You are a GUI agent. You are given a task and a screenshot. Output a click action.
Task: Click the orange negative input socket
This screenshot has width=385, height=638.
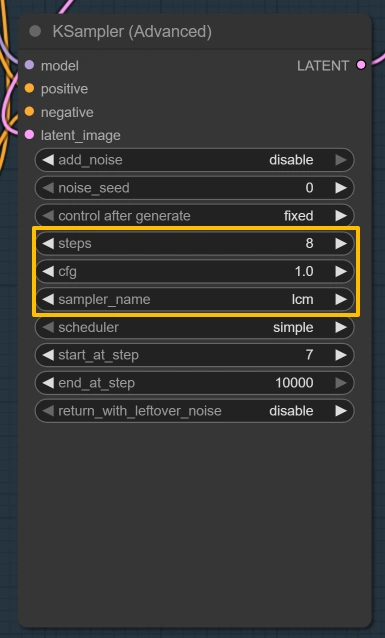29,111
